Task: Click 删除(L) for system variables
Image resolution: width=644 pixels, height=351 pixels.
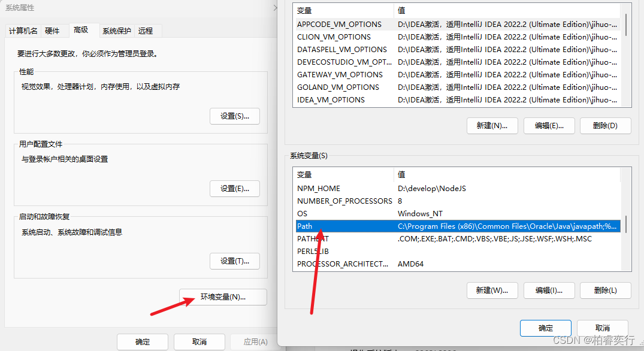Action: click(x=605, y=291)
